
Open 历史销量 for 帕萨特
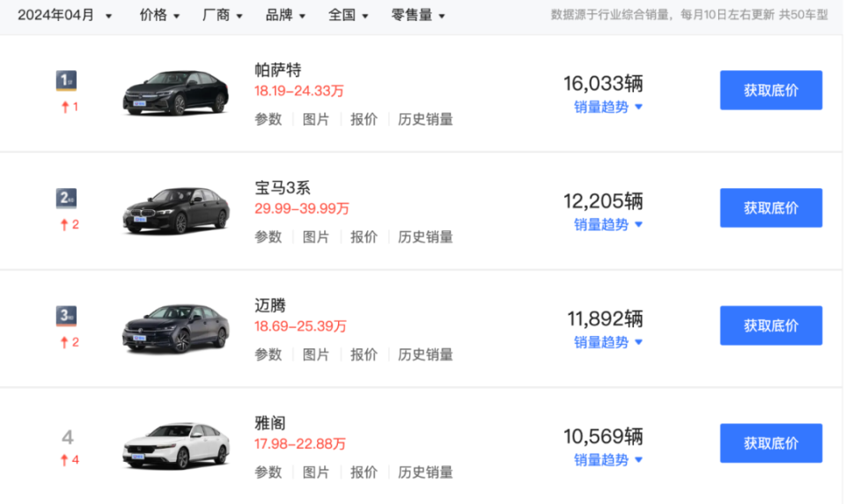[x=425, y=120]
